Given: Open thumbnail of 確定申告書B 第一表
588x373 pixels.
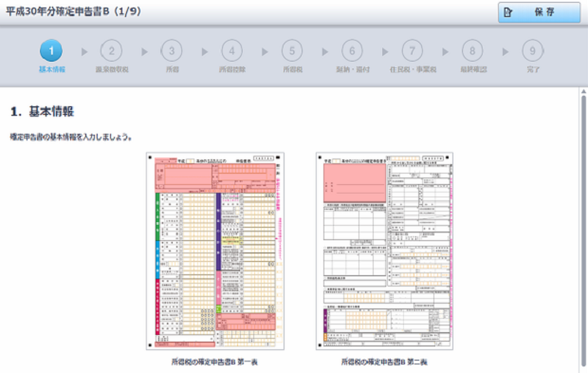Looking at the screenshot, I should pos(215,252).
